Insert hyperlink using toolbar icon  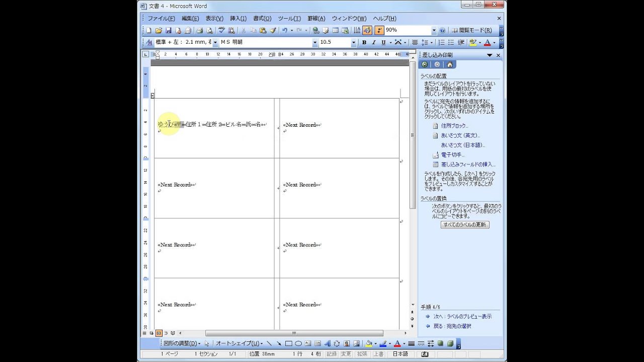coord(316,31)
